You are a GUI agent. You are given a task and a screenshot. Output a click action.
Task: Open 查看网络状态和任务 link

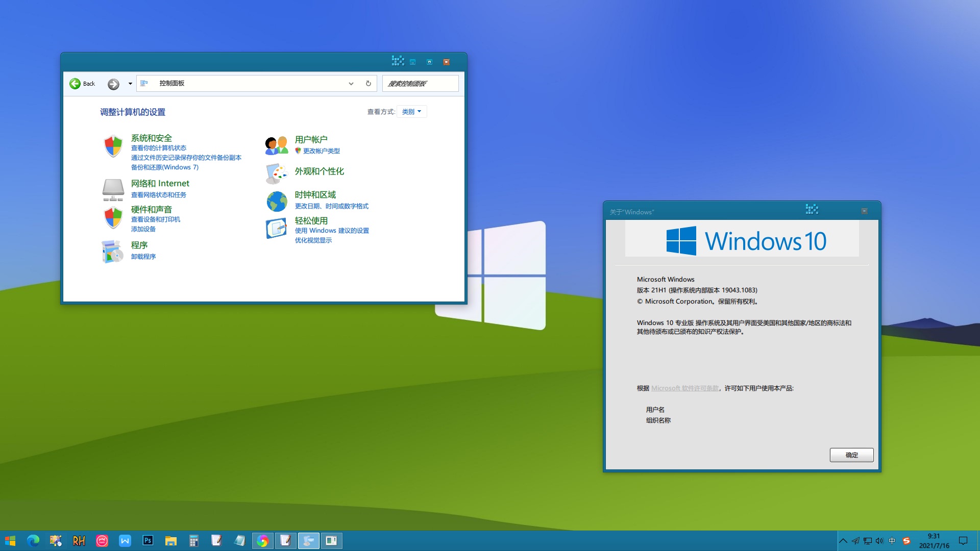click(159, 195)
